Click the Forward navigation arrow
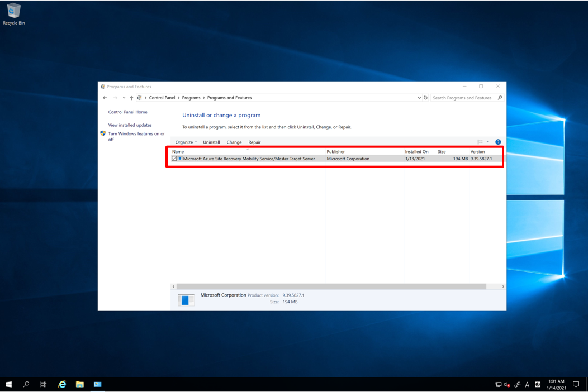Screen dimensions: 588x392 115,98
